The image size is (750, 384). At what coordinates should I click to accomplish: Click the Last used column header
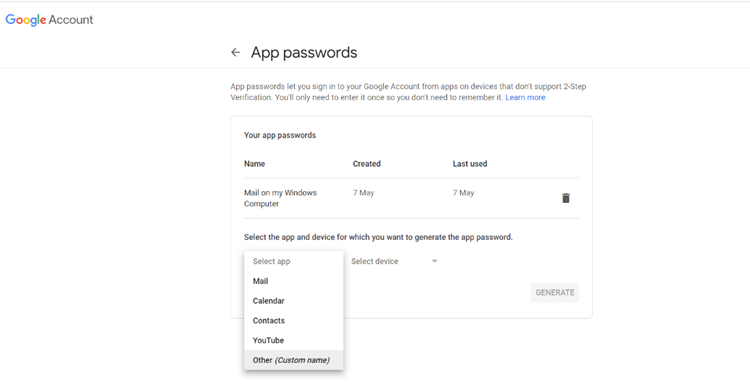[470, 164]
